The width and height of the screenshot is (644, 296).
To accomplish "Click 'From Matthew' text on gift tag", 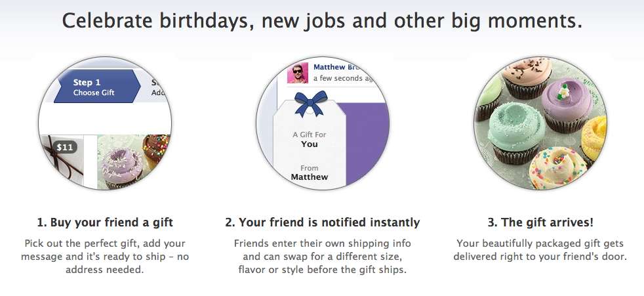I will [310, 173].
